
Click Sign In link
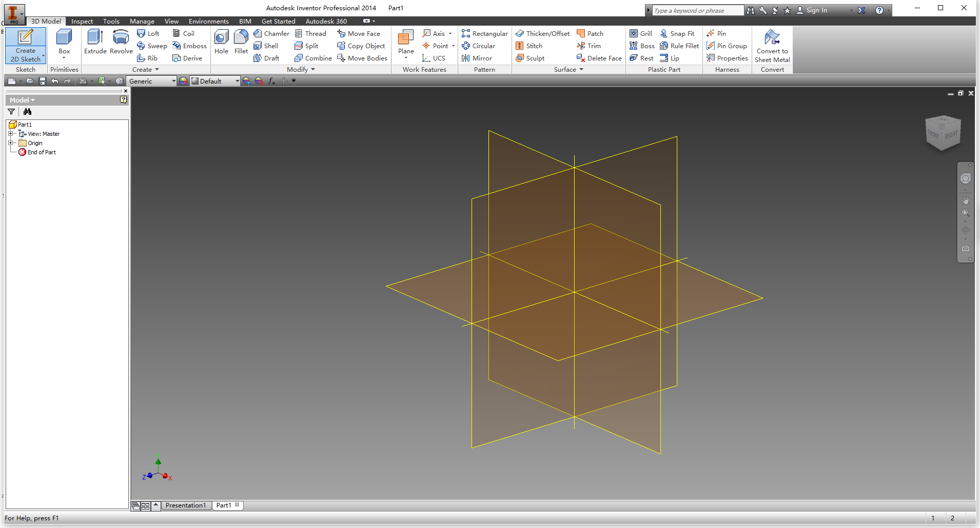click(x=816, y=10)
